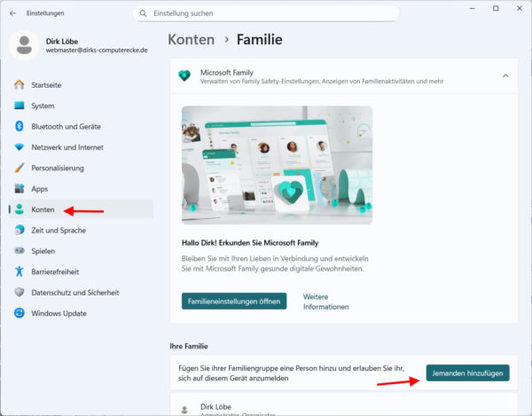Select Netzwerk und Internet
532x416 pixels.
(81, 147)
